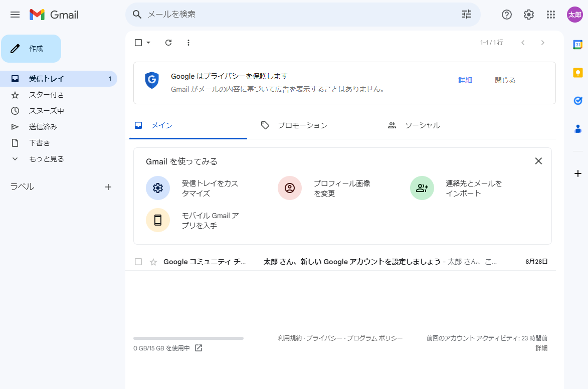
Task: Tick the select-all checkbox in toolbar
Action: 138,43
